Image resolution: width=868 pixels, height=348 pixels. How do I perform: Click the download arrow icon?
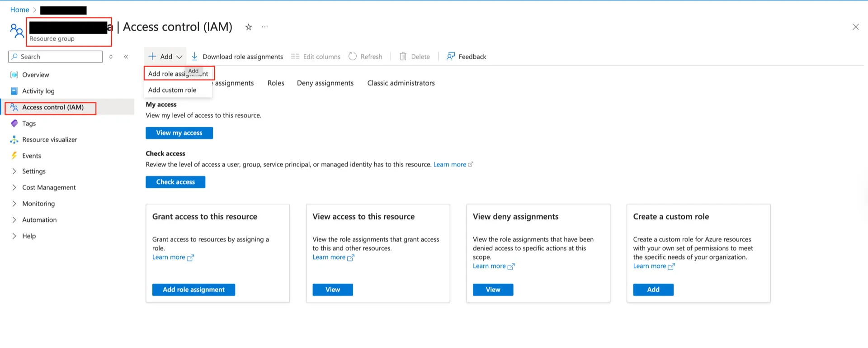[194, 57]
